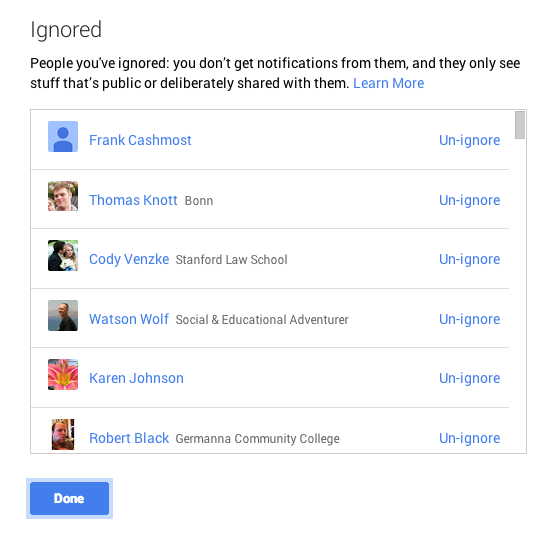
Task: Click Cody Venzke's wedding profile picture
Action: coord(63,256)
